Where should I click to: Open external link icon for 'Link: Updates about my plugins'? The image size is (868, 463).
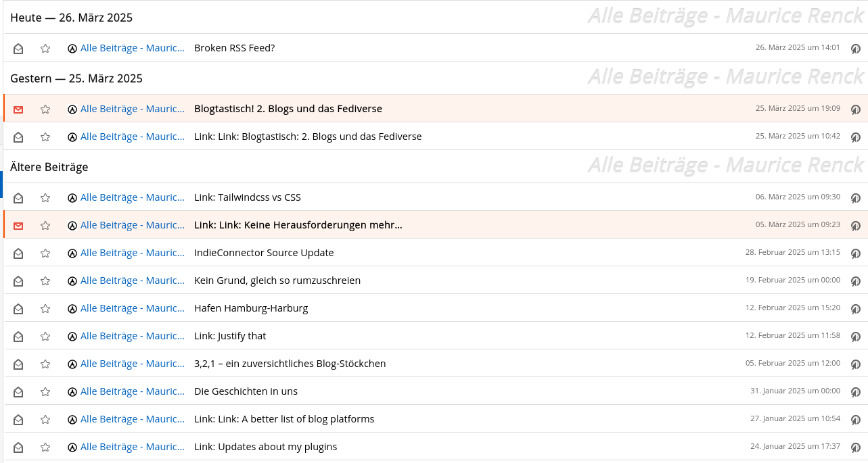tap(855, 447)
